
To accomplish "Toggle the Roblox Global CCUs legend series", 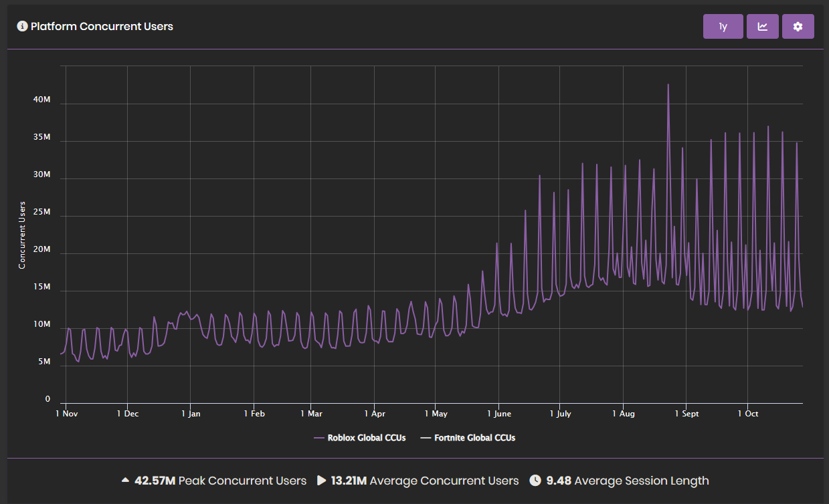I will pyautogui.click(x=366, y=438).
